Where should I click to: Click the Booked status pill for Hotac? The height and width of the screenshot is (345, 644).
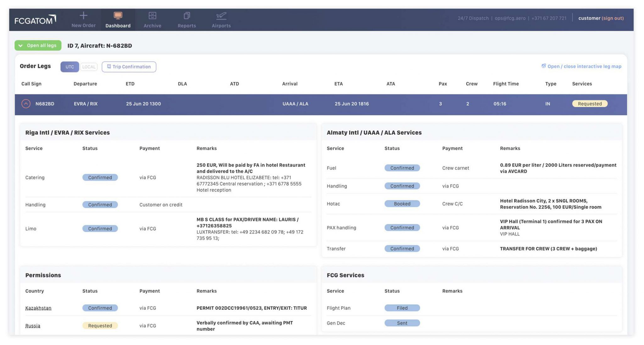[402, 203]
